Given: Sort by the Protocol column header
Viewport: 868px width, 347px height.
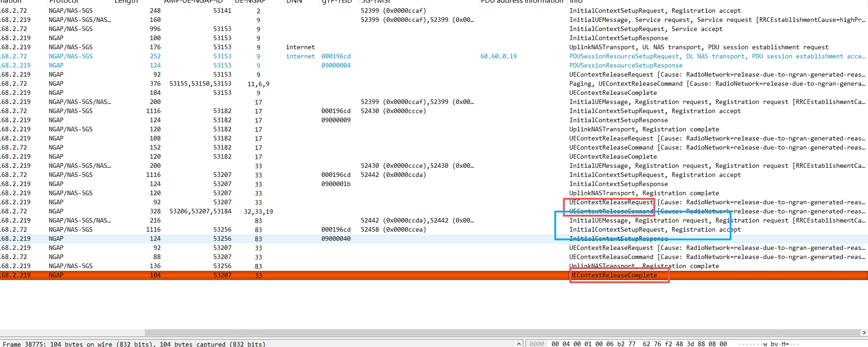Looking at the screenshot, I should [64, 2].
